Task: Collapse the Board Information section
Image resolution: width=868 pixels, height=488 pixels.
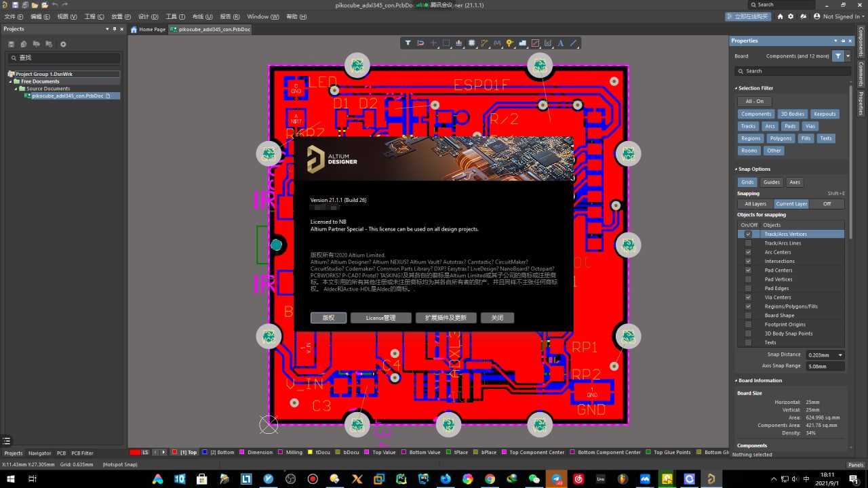Action: point(736,380)
